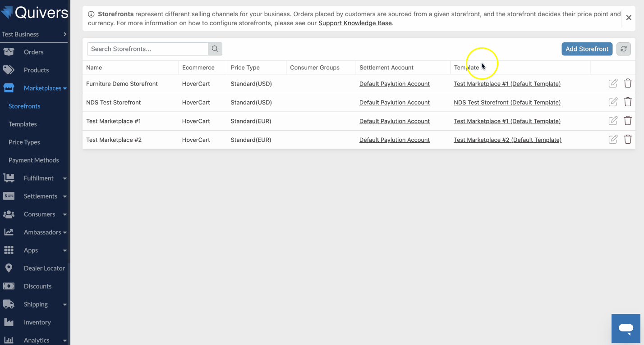
Task: Delete Test Marketplace #2 with trash icon
Action: pyautogui.click(x=628, y=140)
